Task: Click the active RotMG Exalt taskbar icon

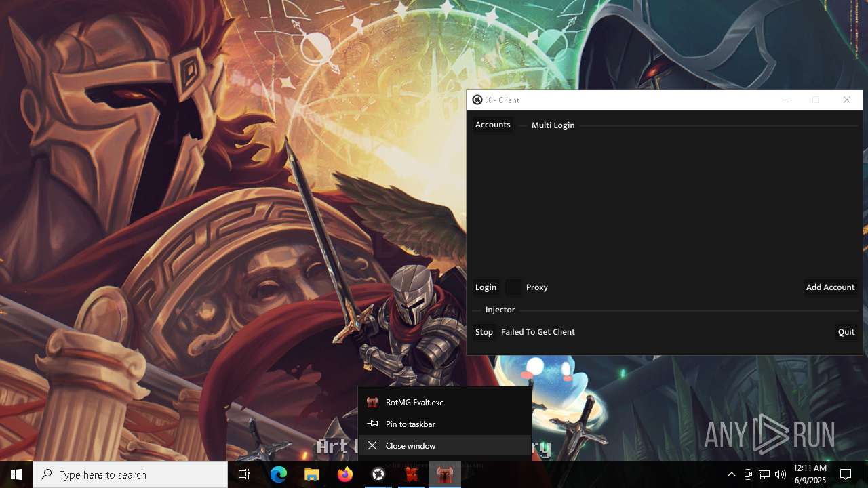Action: tap(445, 474)
